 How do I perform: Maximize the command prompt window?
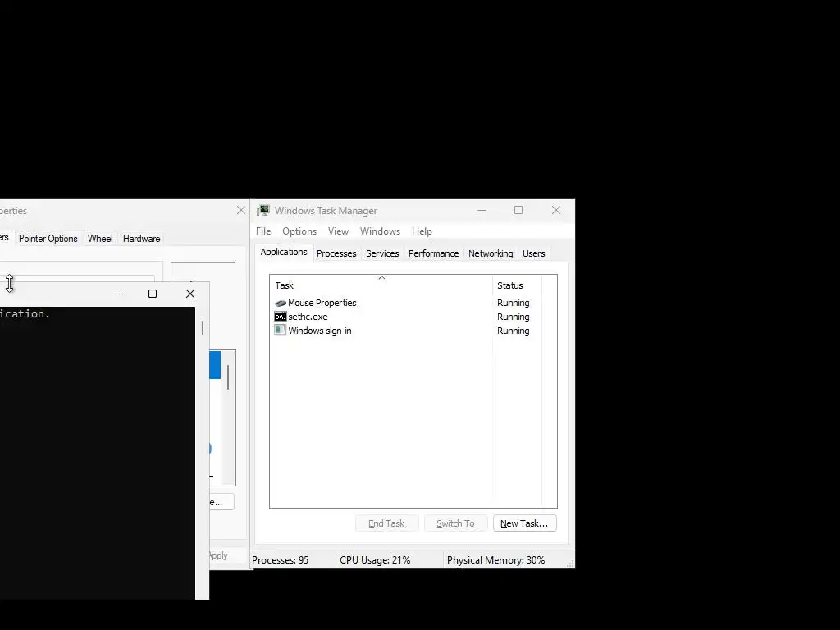[153, 294]
